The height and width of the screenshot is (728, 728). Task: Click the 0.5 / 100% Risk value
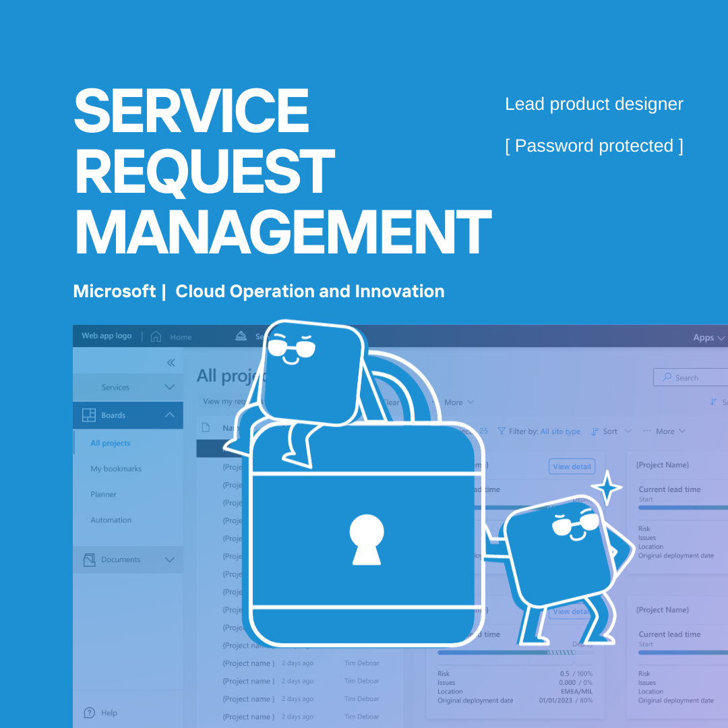[x=576, y=673]
